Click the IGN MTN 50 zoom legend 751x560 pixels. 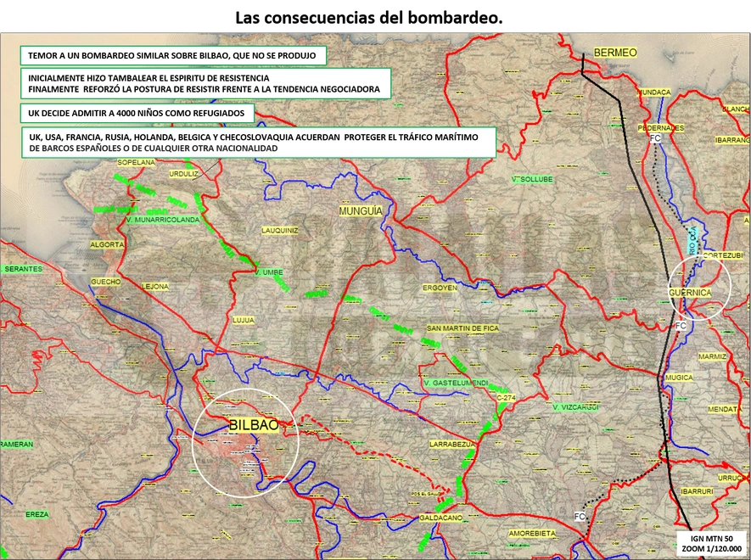coord(713,544)
